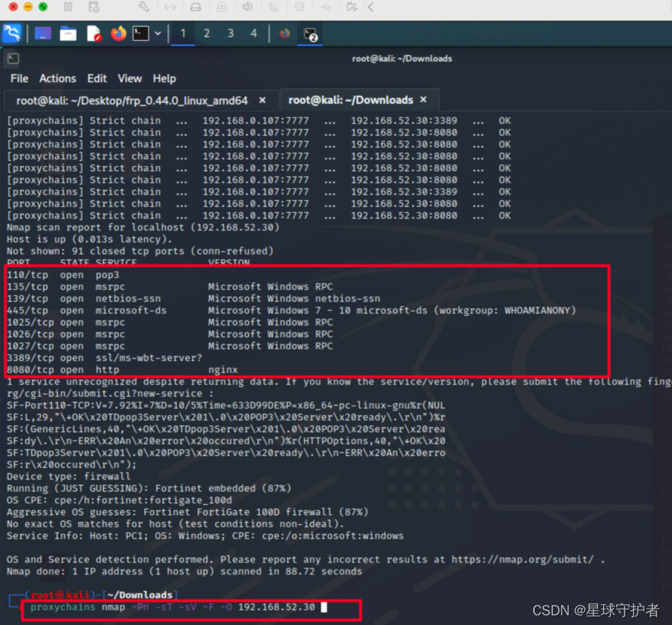This screenshot has height=625, width=672.
Task: Focus the running Firefox window in taskbar
Action: point(285,33)
